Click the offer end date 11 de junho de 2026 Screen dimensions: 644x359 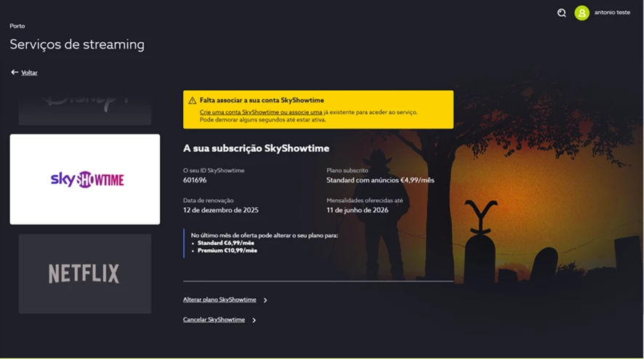358,210
